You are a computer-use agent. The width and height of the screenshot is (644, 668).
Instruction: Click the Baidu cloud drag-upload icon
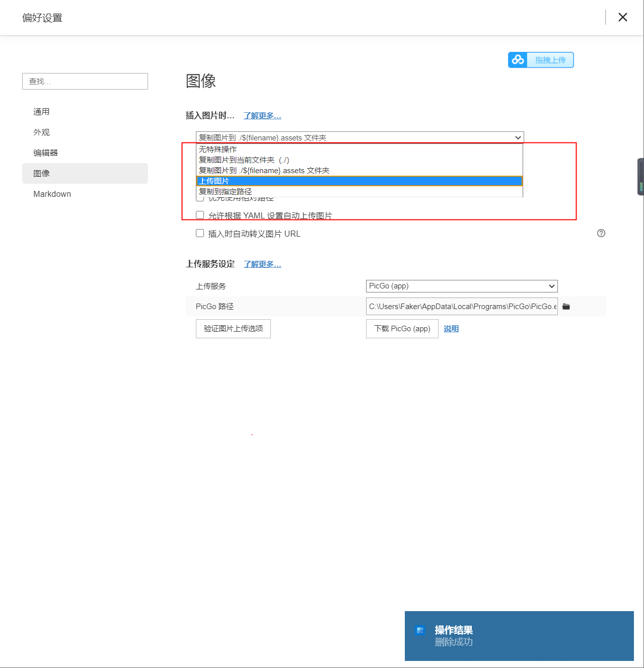(x=518, y=60)
